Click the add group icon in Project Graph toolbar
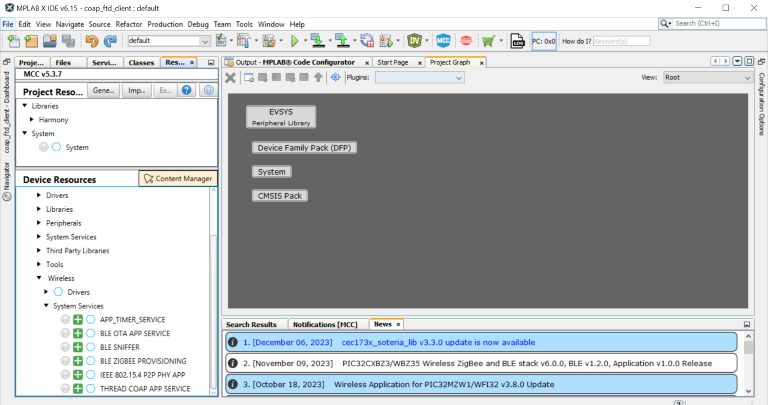Screen dimensions: 768x405 point(249,77)
